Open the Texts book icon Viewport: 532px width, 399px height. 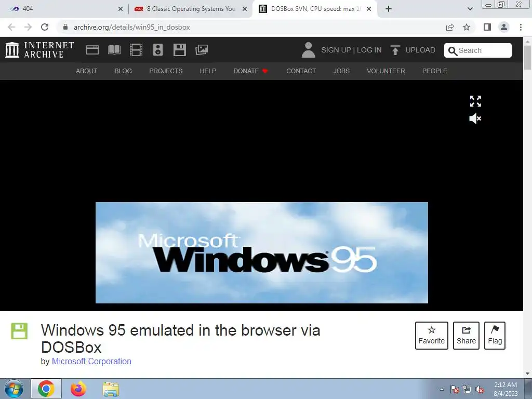(x=114, y=50)
